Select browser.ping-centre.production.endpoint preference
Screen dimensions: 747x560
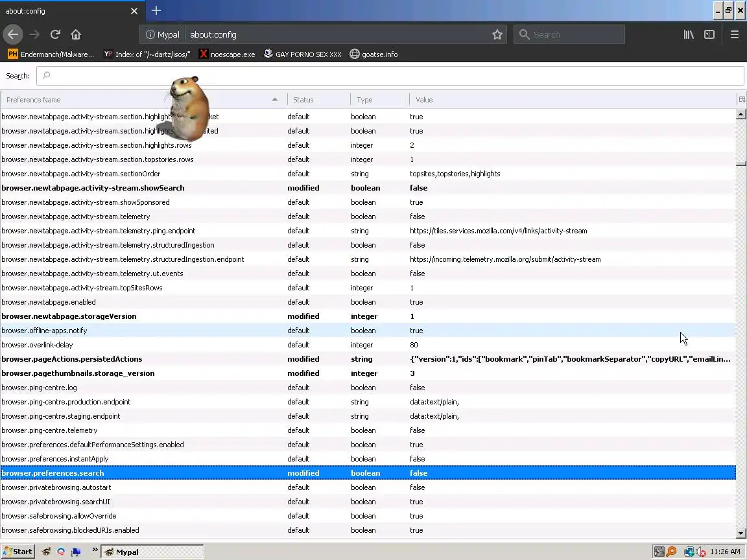click(x=368, y=402)
